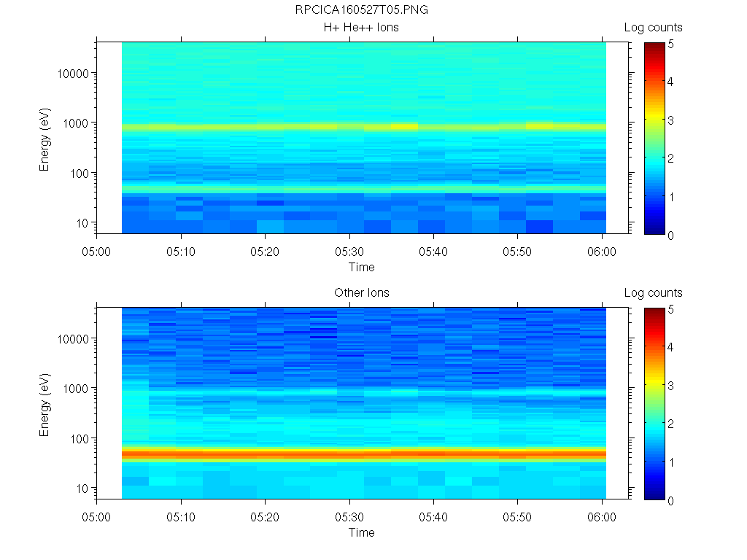Click the 05:30 tick label of top plot

click(349, 252)
